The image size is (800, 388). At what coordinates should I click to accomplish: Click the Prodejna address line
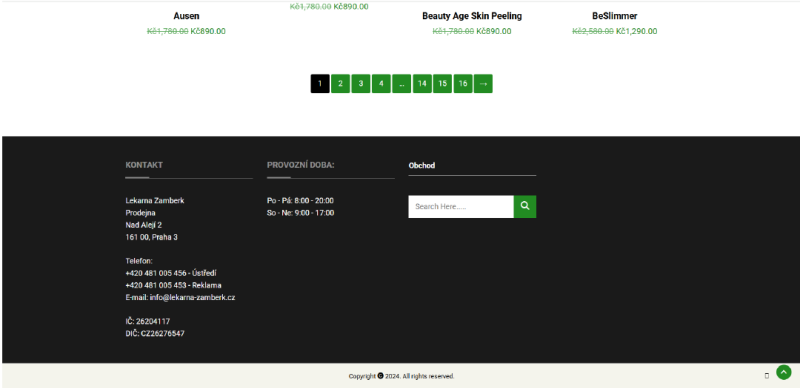(x=140, y=212)
